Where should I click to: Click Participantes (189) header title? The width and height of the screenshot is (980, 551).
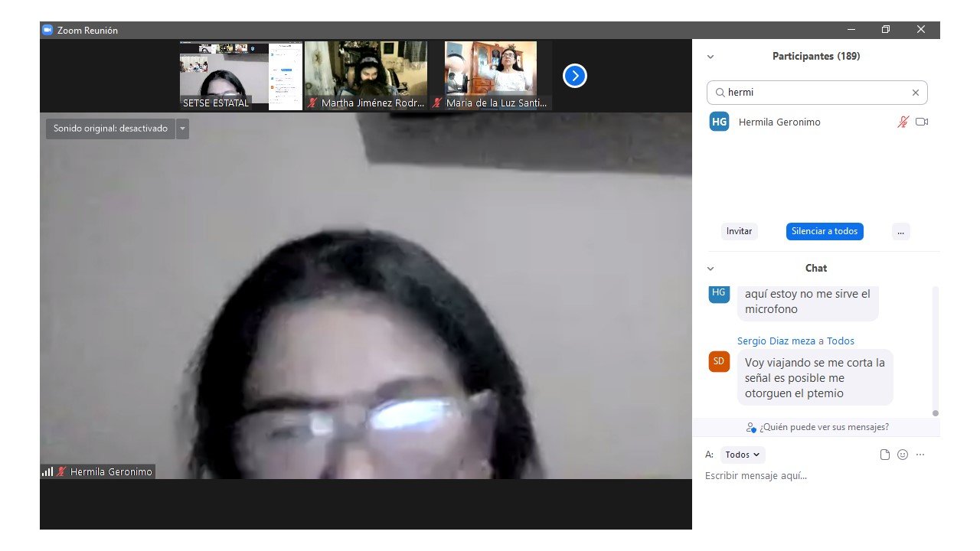(816, 57)
